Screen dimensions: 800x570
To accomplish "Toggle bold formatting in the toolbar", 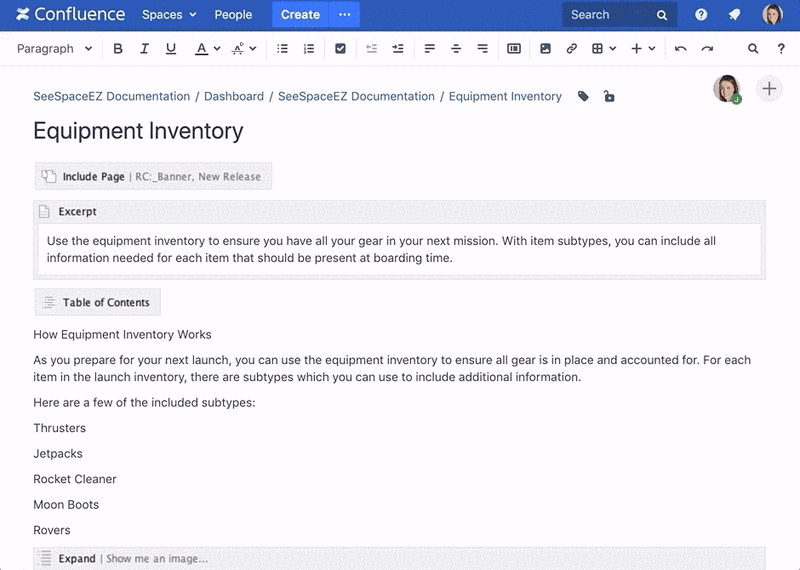I will [118, 48].
